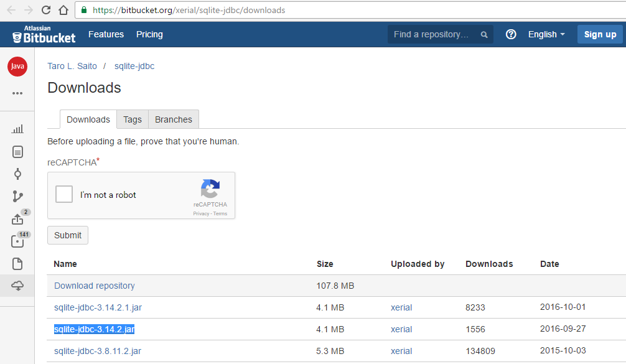626x364 pixels.
Task: Click the reCAPTCHA logo icon
Action: point(210,189)
